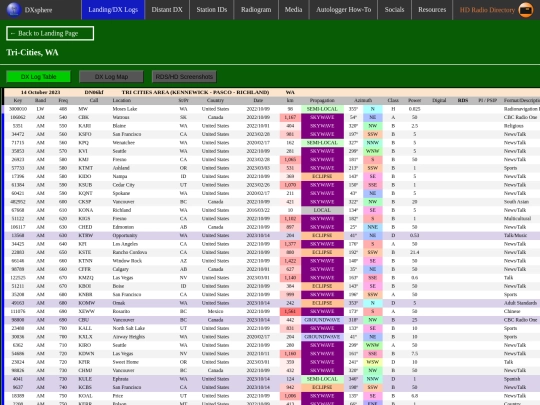Click Back to Landing Page button
The height and width of the screenshot is (405, 540).
pyautogui.click(x=50, y=33)
